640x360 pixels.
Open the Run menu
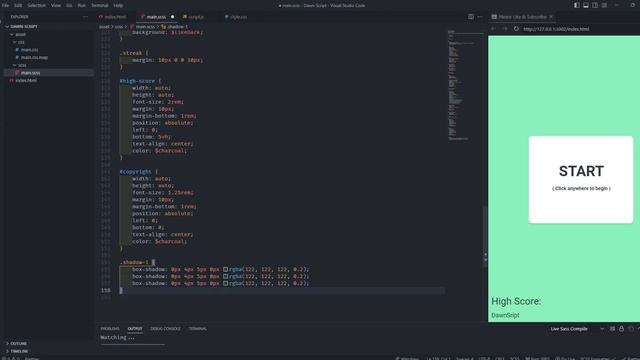tap(82, 5)
